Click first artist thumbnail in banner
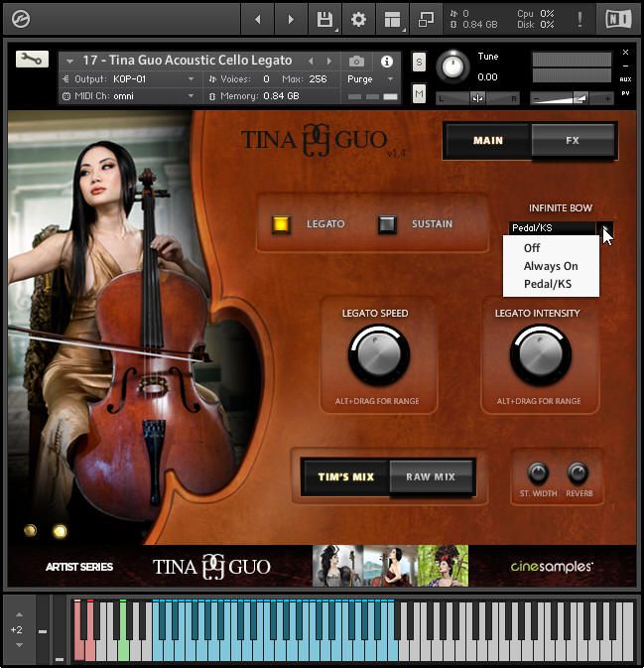The width and height of the screenshot is (644, 668). point(338,566)
